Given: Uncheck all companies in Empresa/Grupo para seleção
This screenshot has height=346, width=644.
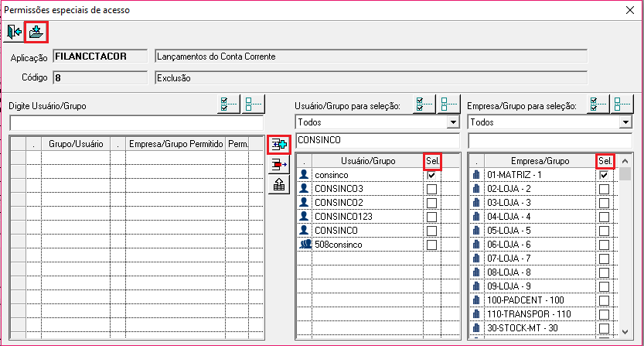Looking at the screenshot, I should [x=622, y=104].
